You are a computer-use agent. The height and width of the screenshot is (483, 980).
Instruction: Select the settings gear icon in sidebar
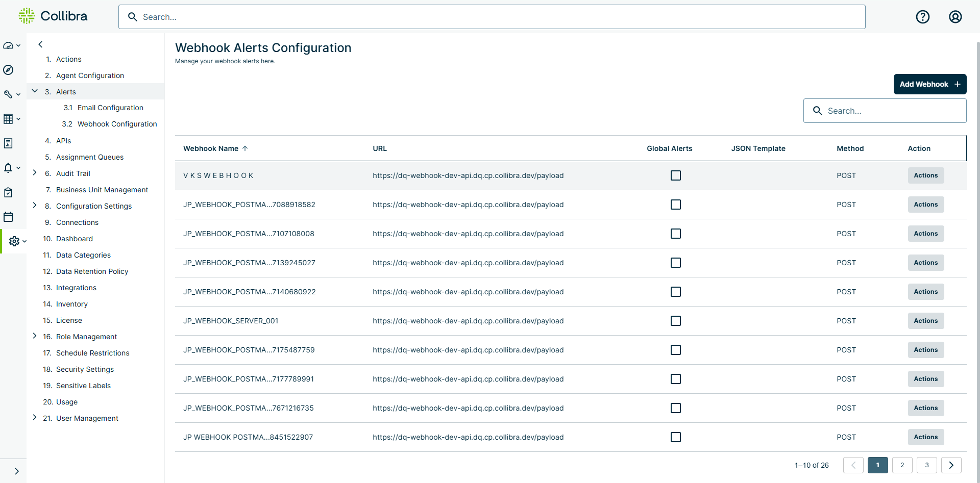14,241
